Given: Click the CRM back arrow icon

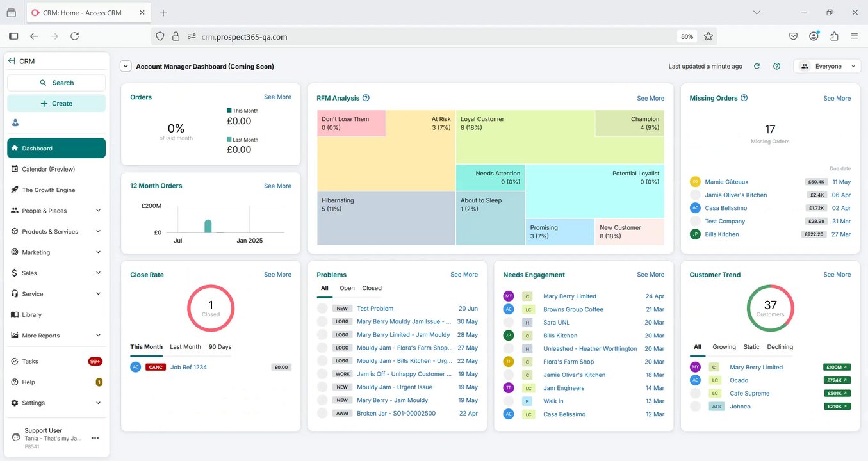Looking at the screenshot, I should click(x=12, y=61).
